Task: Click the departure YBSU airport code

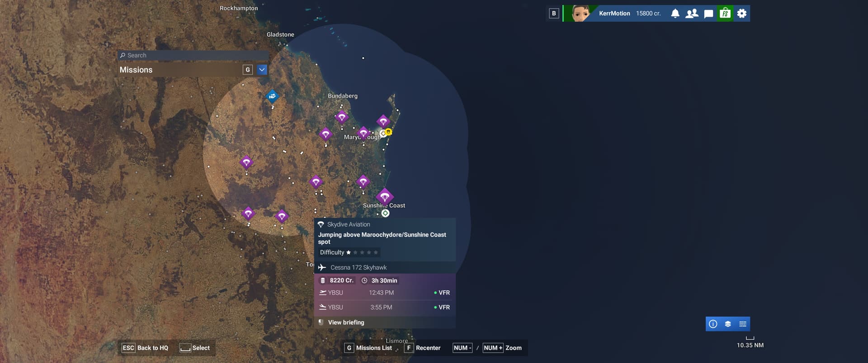Action: [x=335, y=293]
